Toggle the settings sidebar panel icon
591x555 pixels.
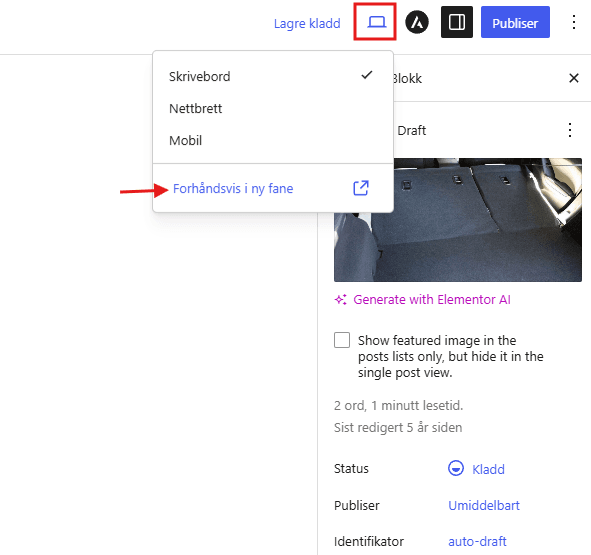coord(456,22)
